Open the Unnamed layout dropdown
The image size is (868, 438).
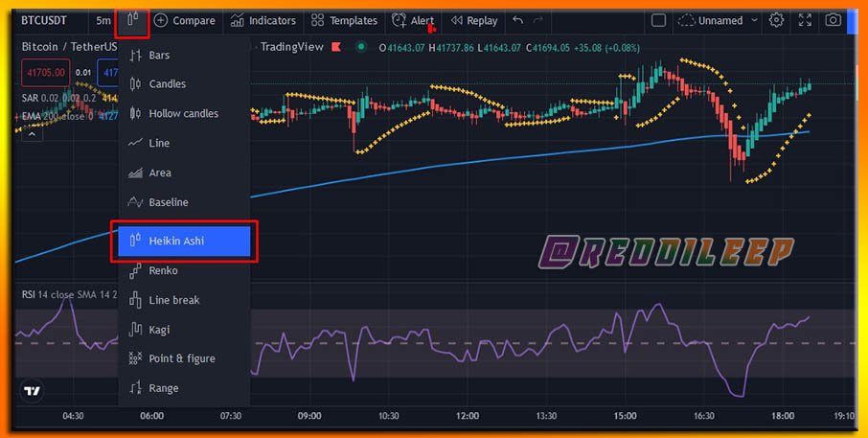pos(728,20)
